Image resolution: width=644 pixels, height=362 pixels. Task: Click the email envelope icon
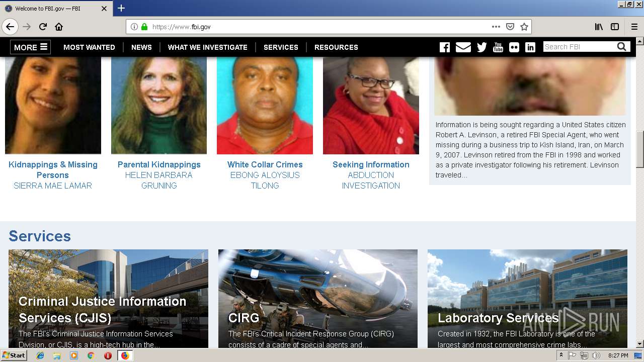463,47
